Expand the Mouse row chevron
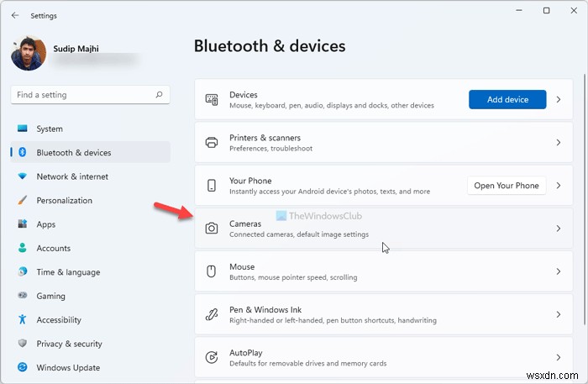 pos(559,271)
